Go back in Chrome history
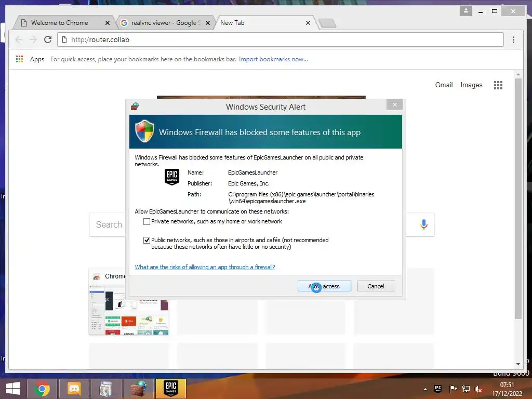Screen dimensions: 532x399 pyautogui.click(x=19, y=39)
